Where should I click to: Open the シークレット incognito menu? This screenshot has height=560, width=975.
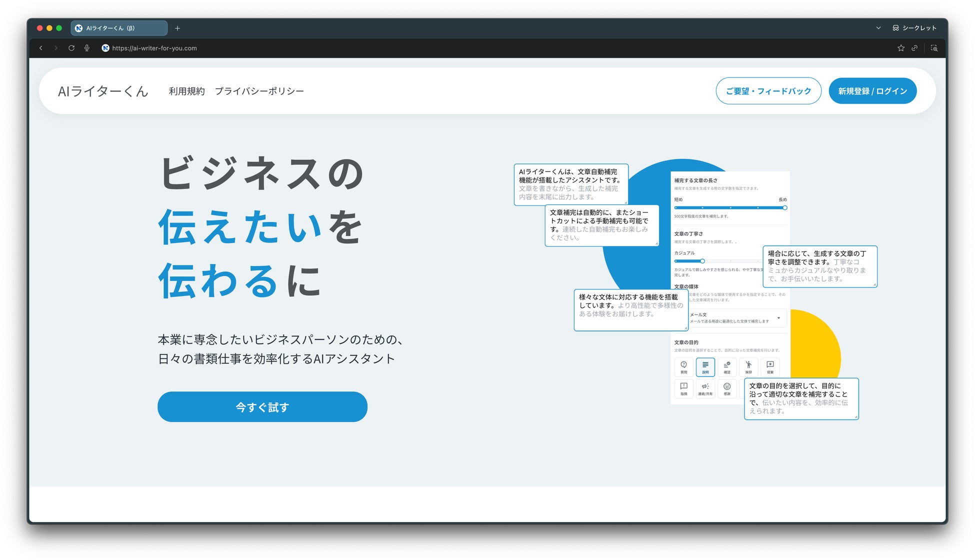click(x=914, y=28)
